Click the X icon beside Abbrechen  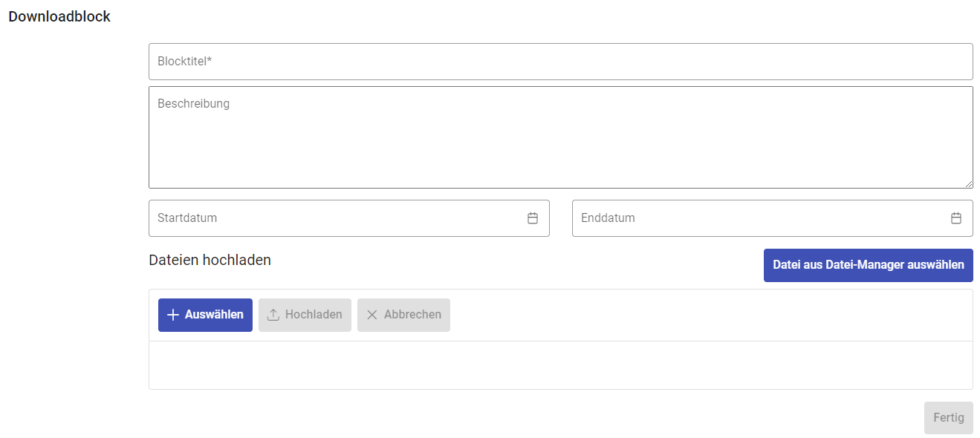(x=372, y=315)
